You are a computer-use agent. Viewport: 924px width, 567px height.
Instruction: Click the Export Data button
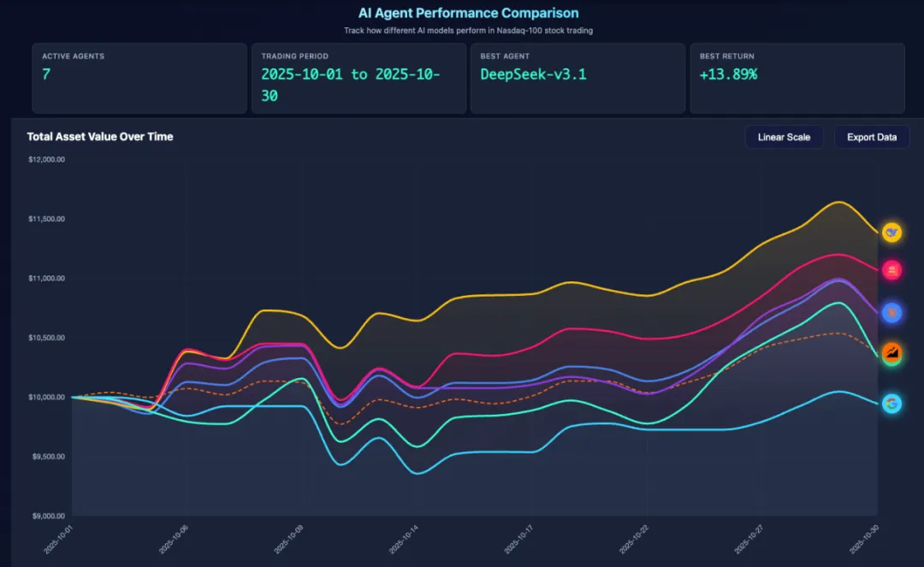coord(872,137)
